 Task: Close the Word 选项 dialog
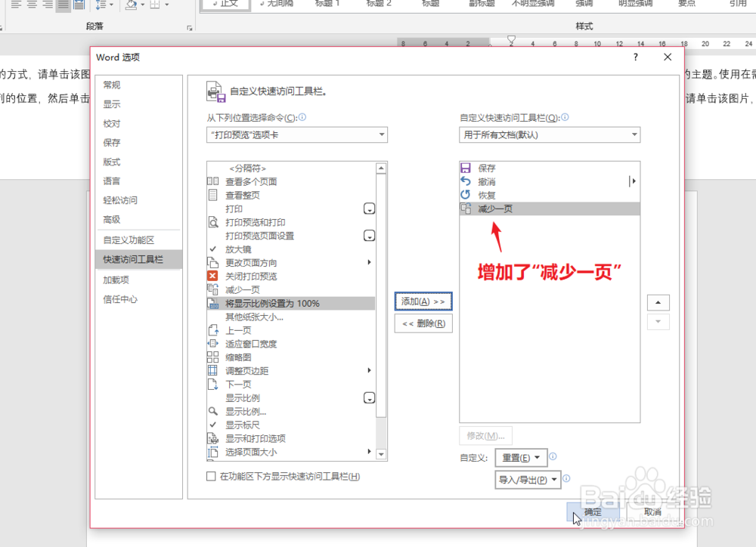668,57
